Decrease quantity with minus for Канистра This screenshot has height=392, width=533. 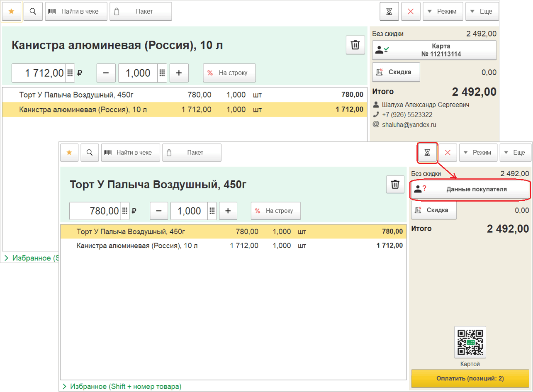pos(106,73)
